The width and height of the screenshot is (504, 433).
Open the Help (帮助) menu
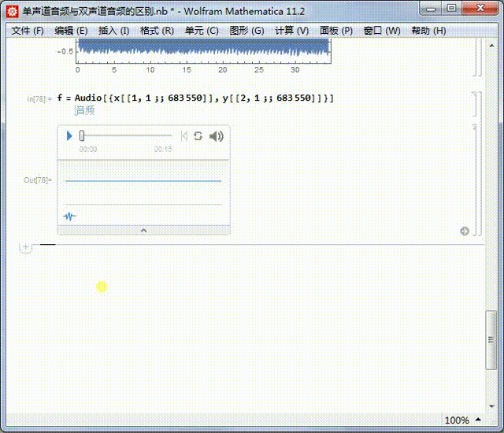[x=428, y=31]
